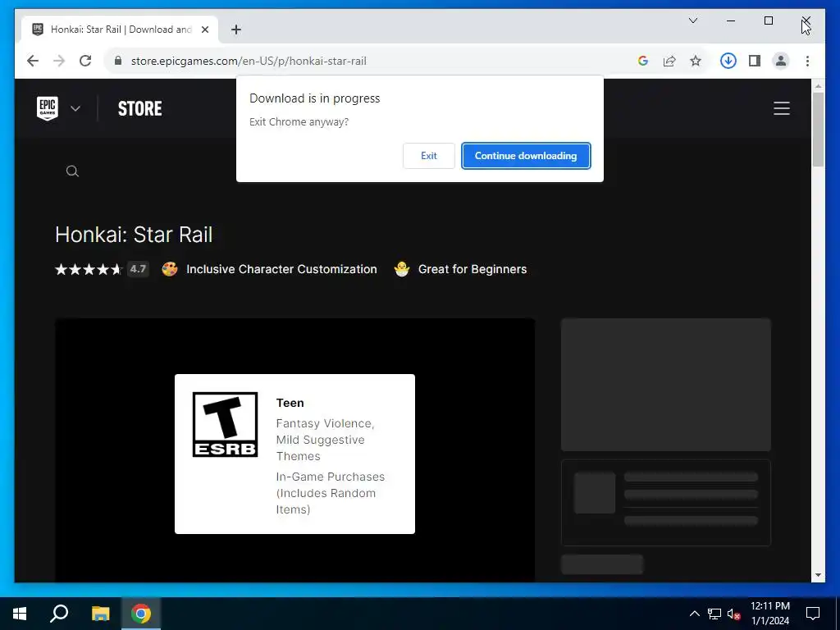Click the vertical scrollbar thumb
Screen dimensions: 840x630
[818, 130]
